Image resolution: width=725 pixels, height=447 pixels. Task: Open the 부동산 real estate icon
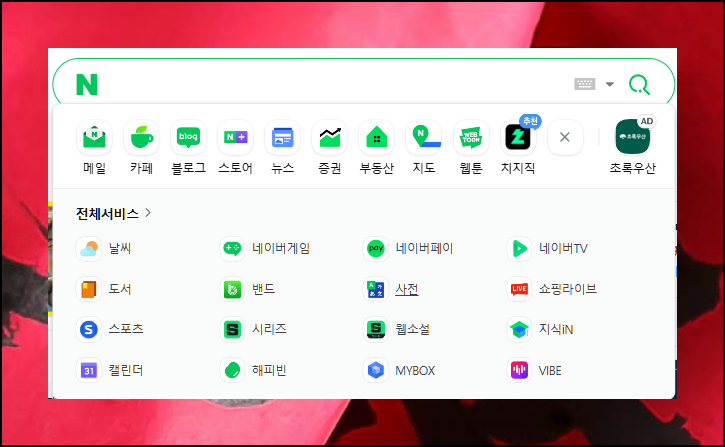376,137
